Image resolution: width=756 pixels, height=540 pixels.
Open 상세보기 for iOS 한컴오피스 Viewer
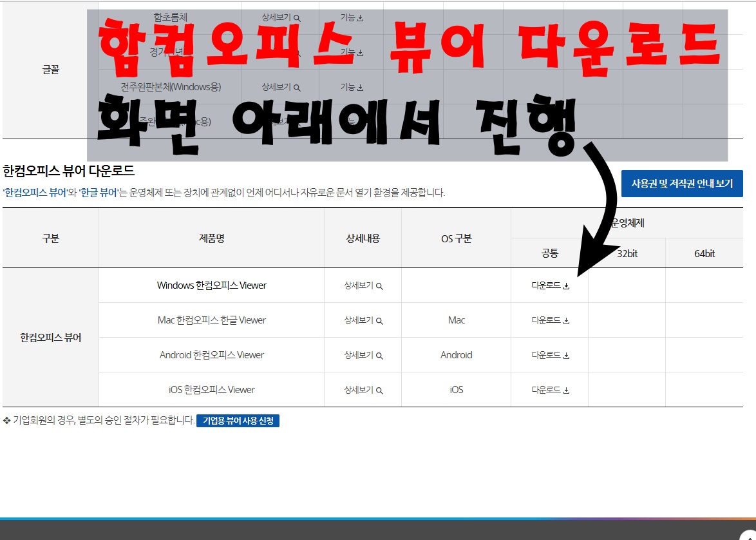[363, 390]
